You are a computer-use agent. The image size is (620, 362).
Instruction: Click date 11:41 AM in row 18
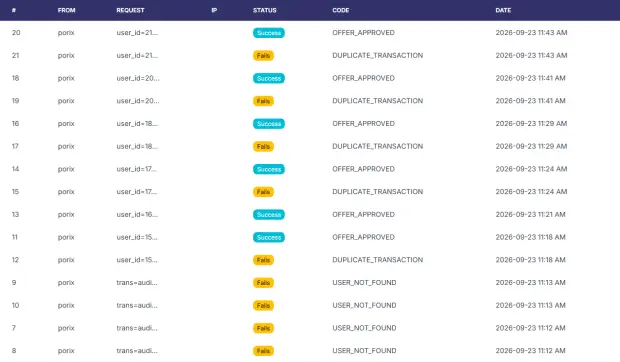tap(531, 78)
